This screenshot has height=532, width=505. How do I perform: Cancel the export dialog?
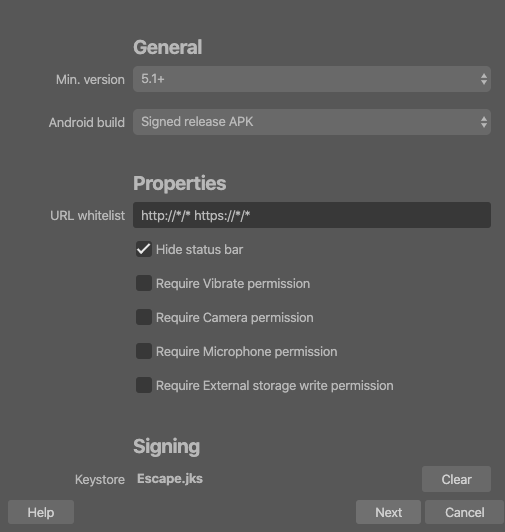[464, 512]
